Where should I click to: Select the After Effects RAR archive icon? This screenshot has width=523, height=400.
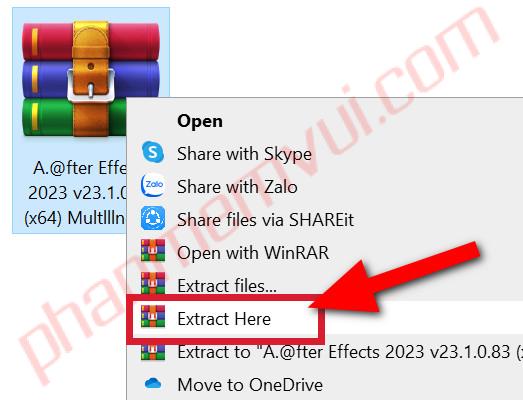pyautogui.click(x=90, y=79)
